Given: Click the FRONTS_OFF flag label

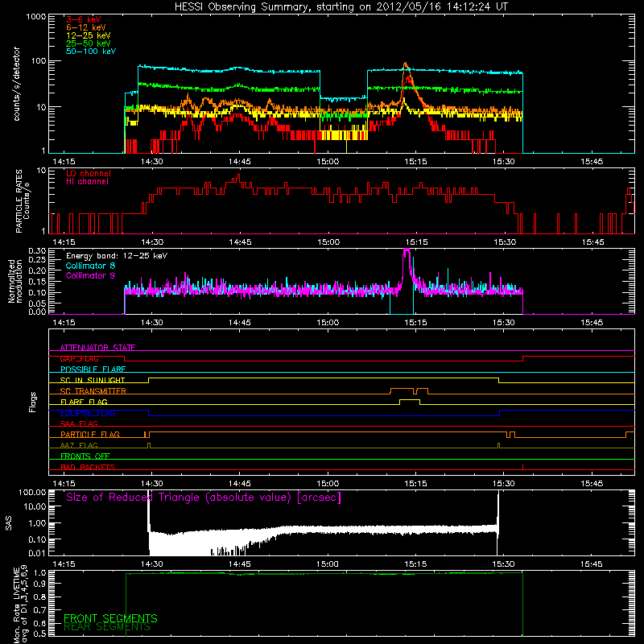Looking at the screenshot, I should coord(85,456).
